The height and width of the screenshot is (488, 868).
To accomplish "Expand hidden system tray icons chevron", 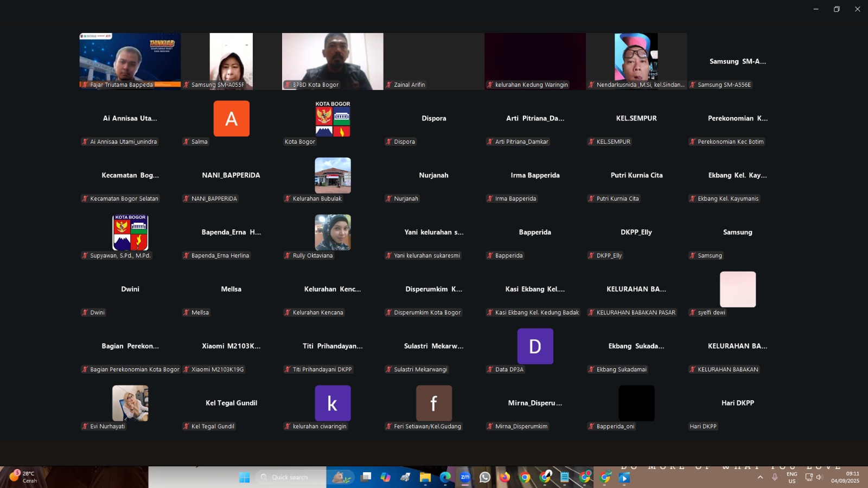I will click(x=760, y=477).
